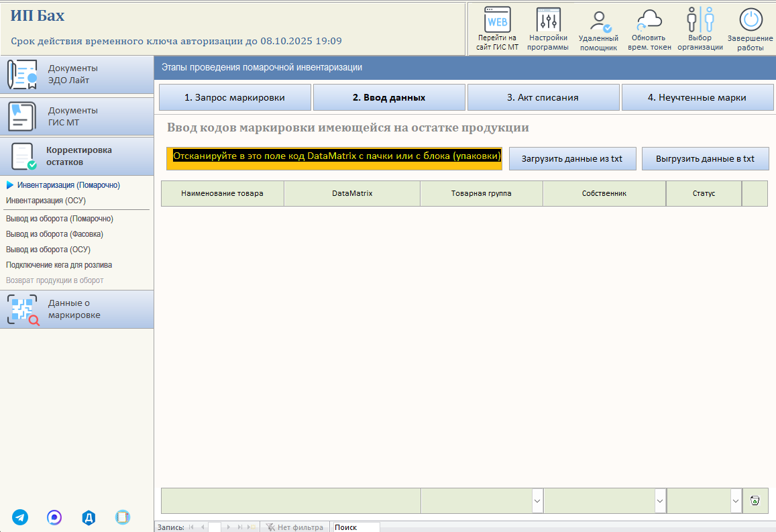The height and width of the screenshot is (532, 776).
Task: Click the Выбор организации caption
Action: click(x=700, y=42)
